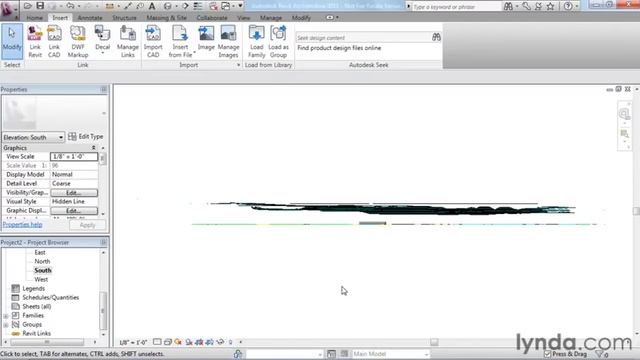Open the active workset dropdown in status bar
This screenshot has width=640, height=360.
(320, 354)
